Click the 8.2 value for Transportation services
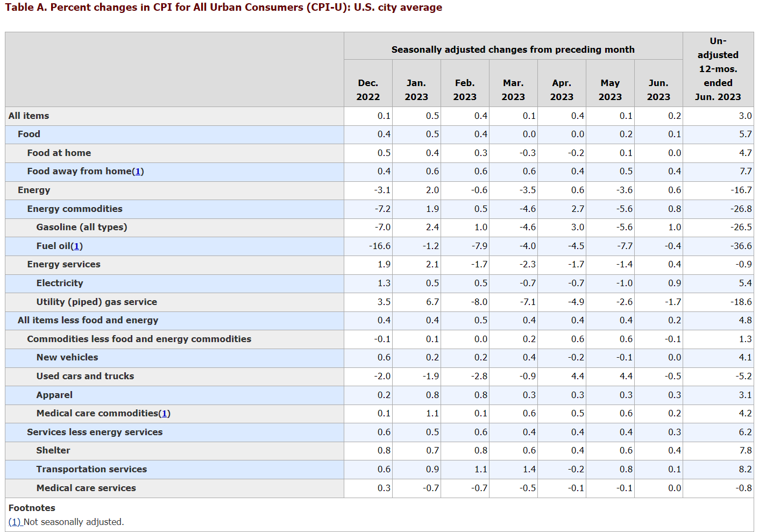The height and width of the screenshot is (532, 759). coord(745,470)
